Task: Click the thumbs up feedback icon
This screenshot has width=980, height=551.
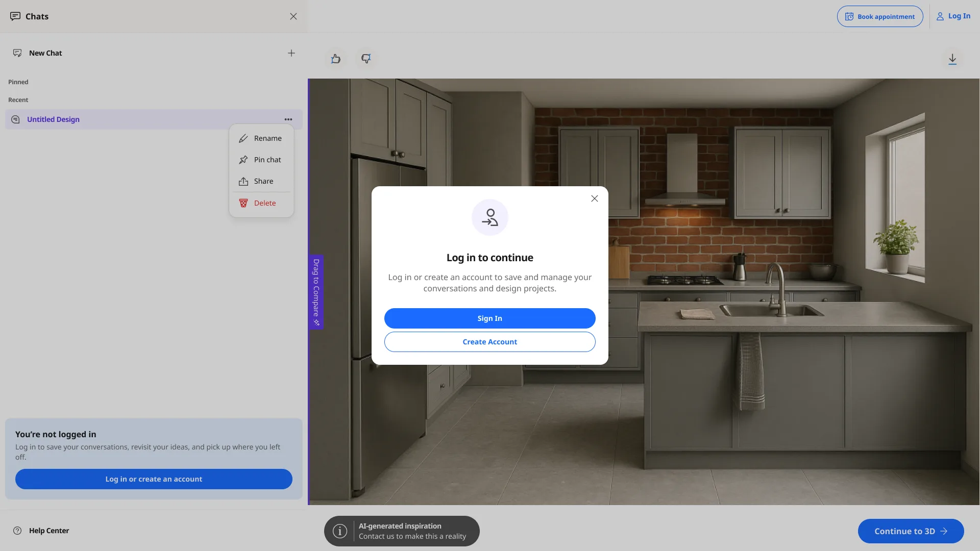Action: pyautogui.click(x=336, y=59)
